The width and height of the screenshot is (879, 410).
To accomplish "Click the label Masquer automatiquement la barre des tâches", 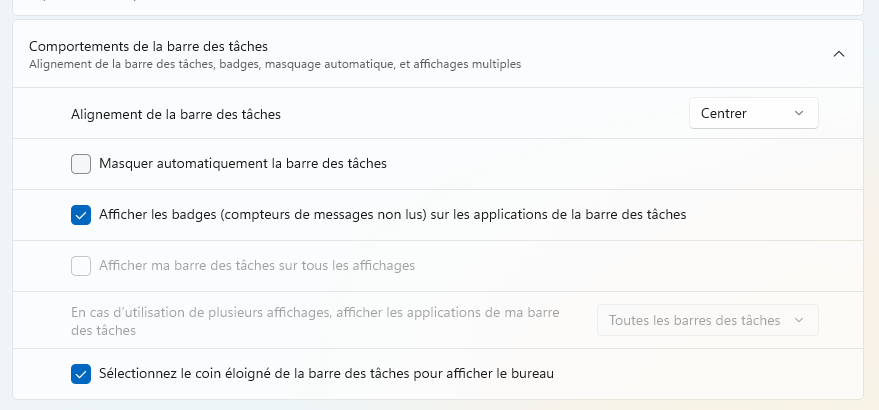I will click(243, 164).
